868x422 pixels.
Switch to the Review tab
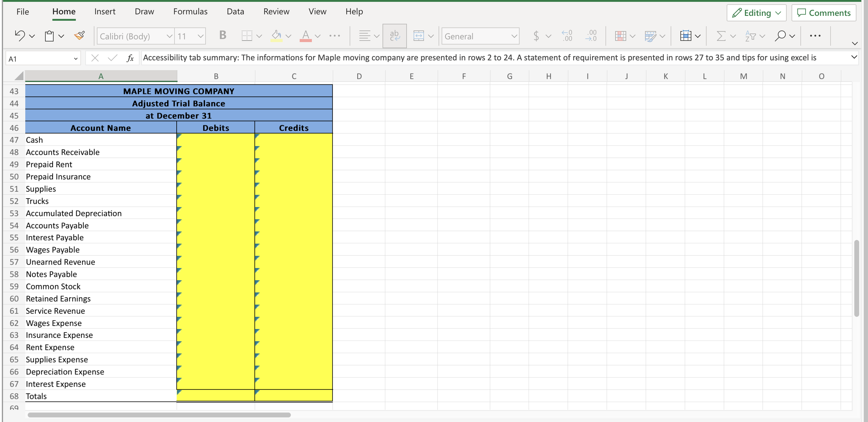click(276, 12)
